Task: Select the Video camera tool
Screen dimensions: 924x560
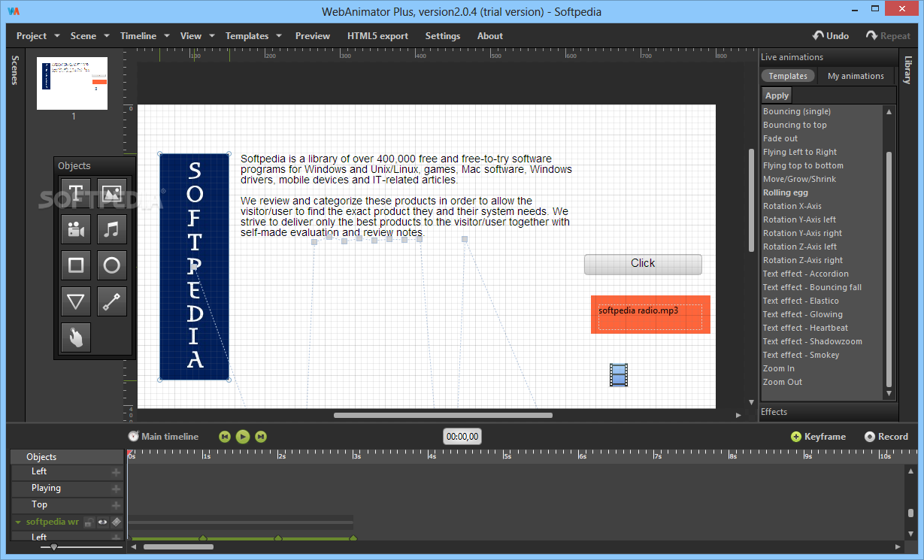Action: (x=76, y=229)
